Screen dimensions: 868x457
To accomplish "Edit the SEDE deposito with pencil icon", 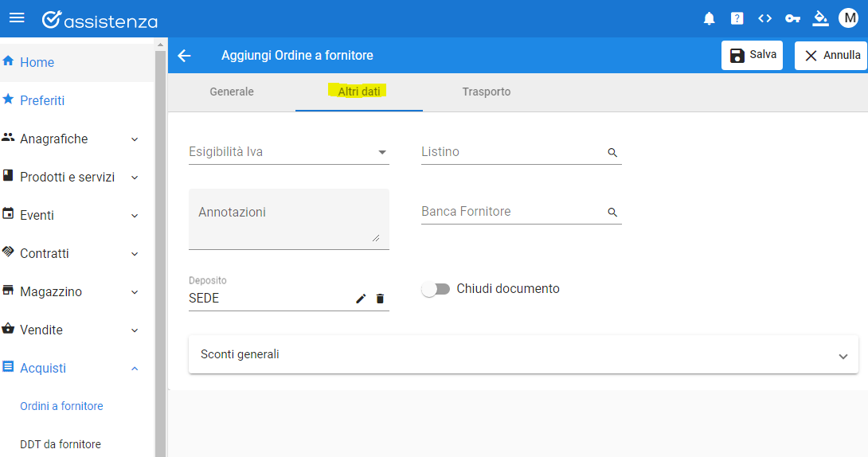I will 361,299.
